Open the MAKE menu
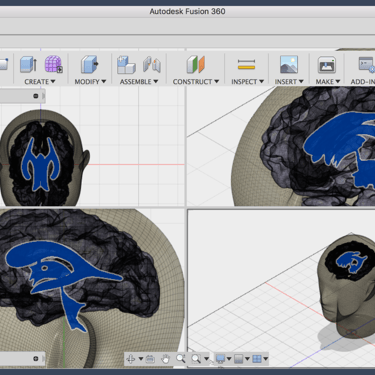The width and height of the screenshot is (375, 375). (x=328, y=82)
